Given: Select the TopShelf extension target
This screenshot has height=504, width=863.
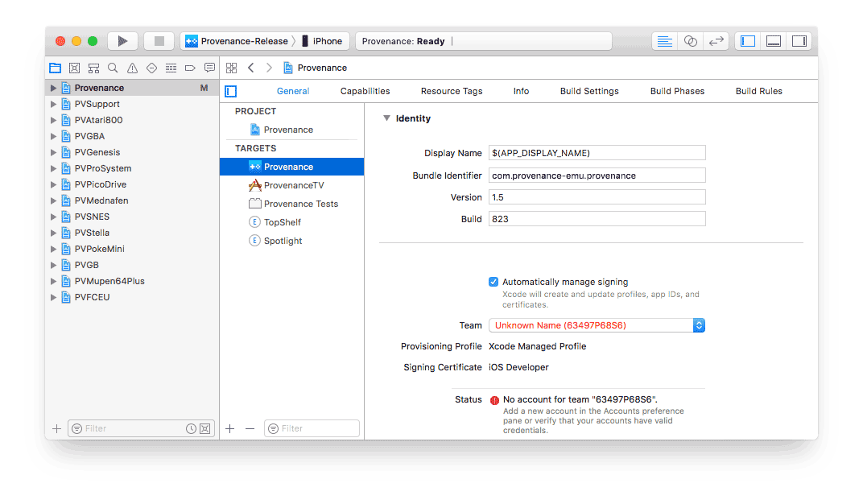Looking at the screenshot, I should click(x=291, y=222).
